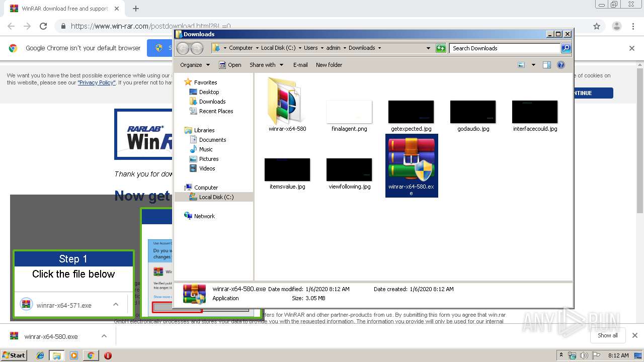Toggle the preview pane icon
This screenshot has height=362, width=644.
[x=547, y=65]
